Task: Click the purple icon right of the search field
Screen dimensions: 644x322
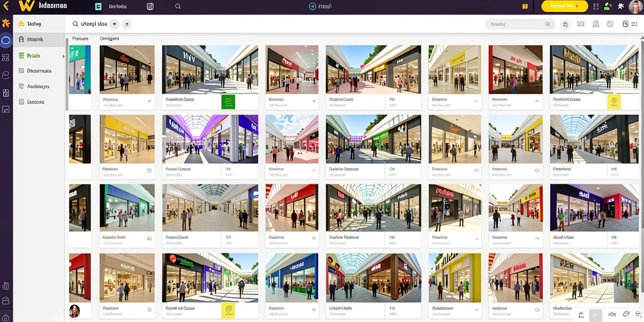Action: click(565, 25)
